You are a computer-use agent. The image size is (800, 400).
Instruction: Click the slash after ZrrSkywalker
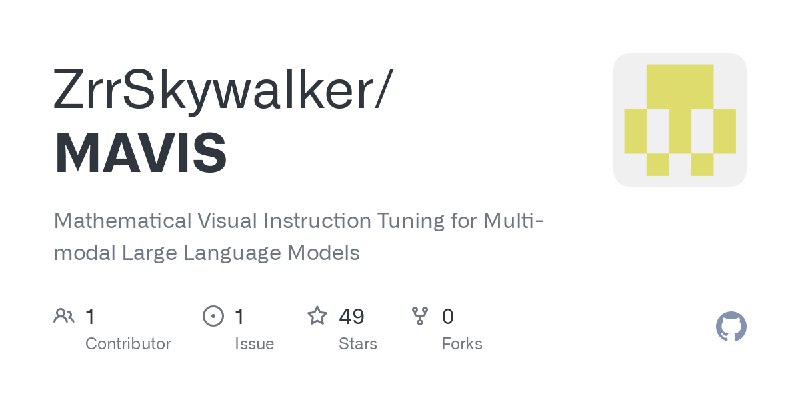pos(383,90)
